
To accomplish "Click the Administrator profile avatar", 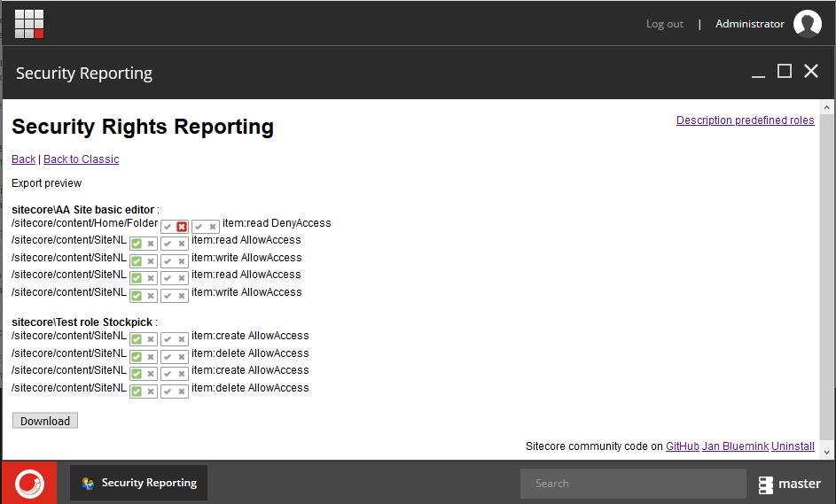I will point(808,24).
